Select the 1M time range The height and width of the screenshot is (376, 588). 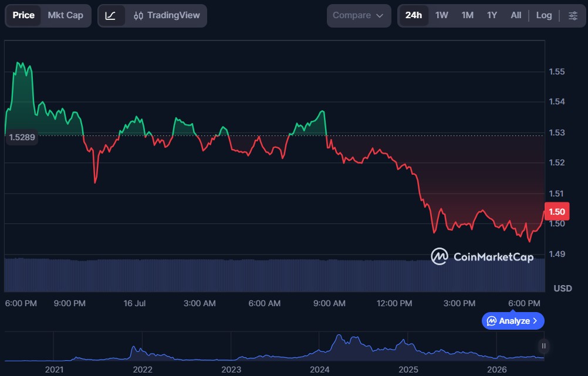467,15
